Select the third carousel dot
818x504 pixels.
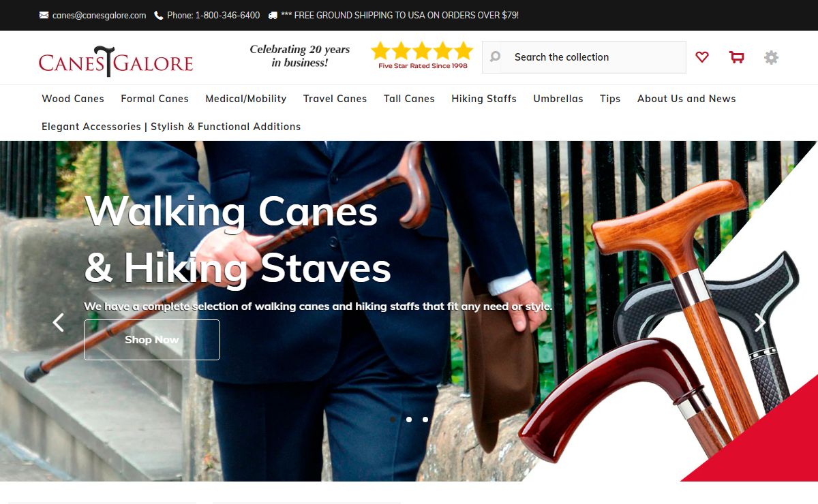pyautogui.click(x=425, y=420)
